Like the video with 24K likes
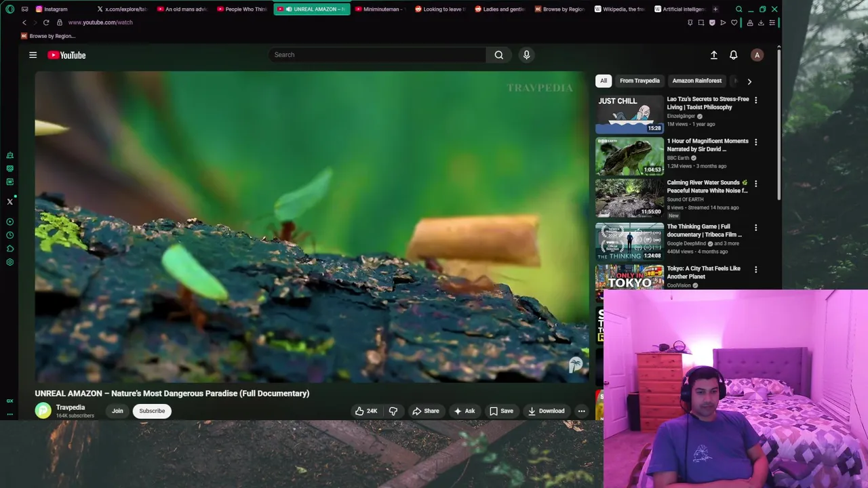 coord(366,411)
